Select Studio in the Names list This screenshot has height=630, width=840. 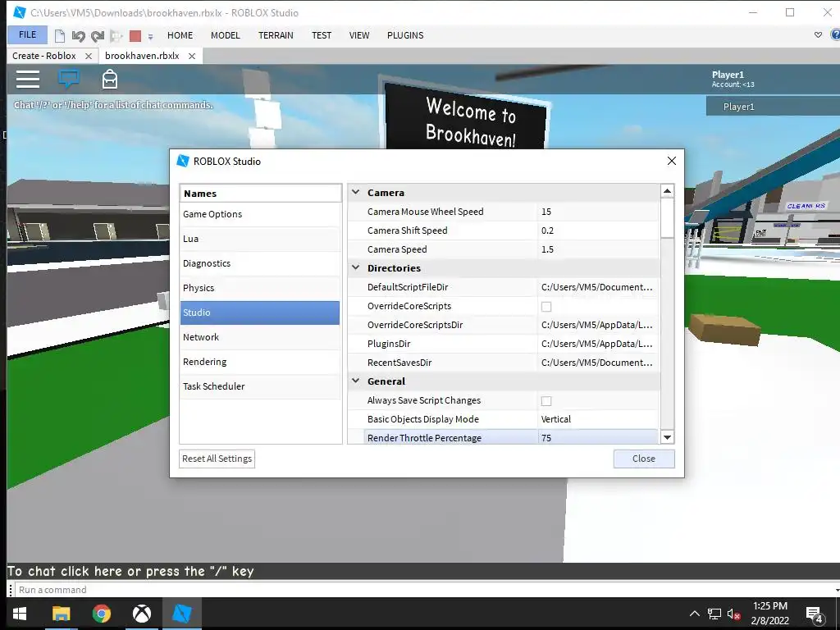[260, 313]
